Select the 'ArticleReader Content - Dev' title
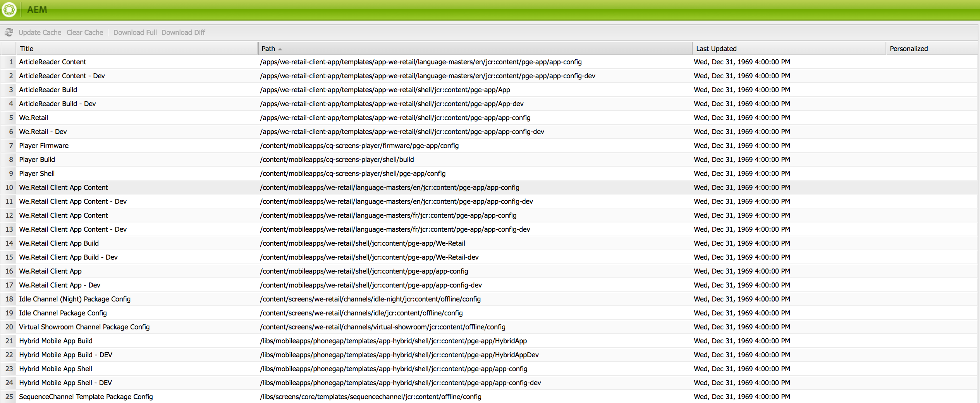The image size is (980, 403). [62, 76]
